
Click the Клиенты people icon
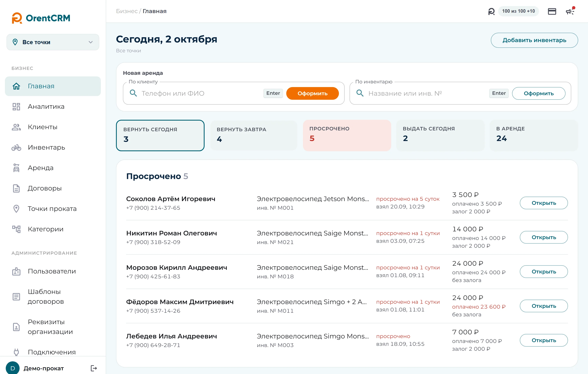16,127
